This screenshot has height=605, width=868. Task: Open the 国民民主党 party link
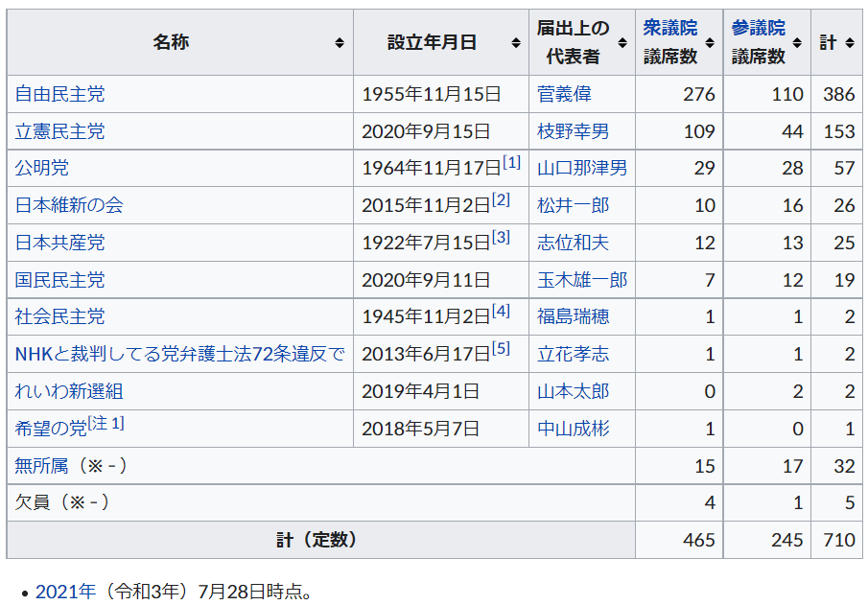[x=59, y=280]
